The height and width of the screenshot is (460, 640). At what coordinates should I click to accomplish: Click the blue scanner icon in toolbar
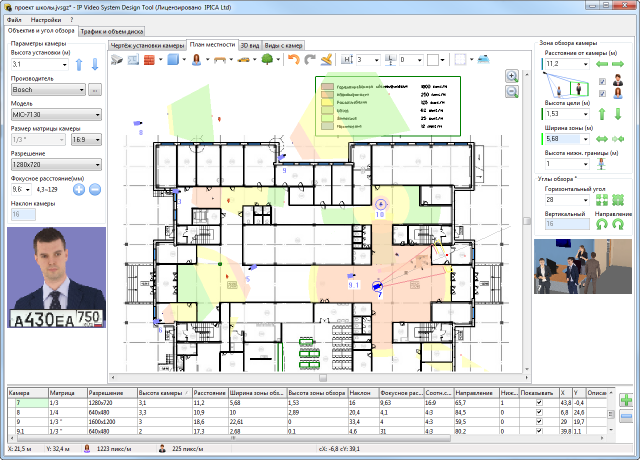tap(484, 59)
